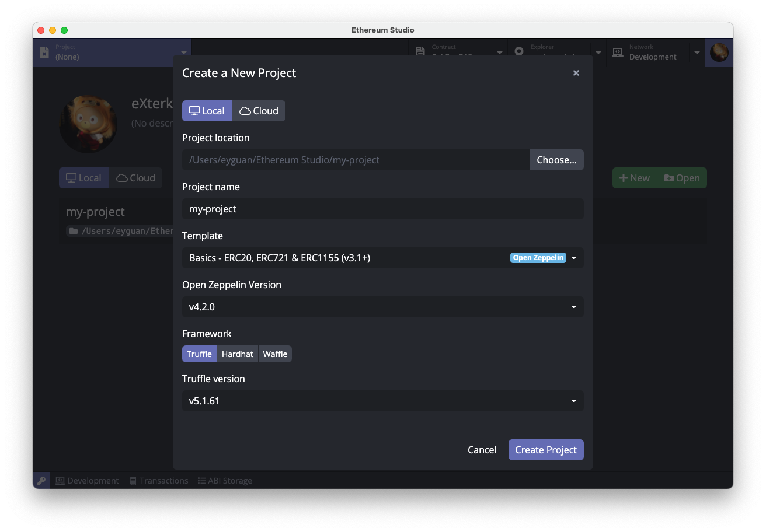
Task: Click the Development monitor icon in the status bar
Action: coord(60,481)
